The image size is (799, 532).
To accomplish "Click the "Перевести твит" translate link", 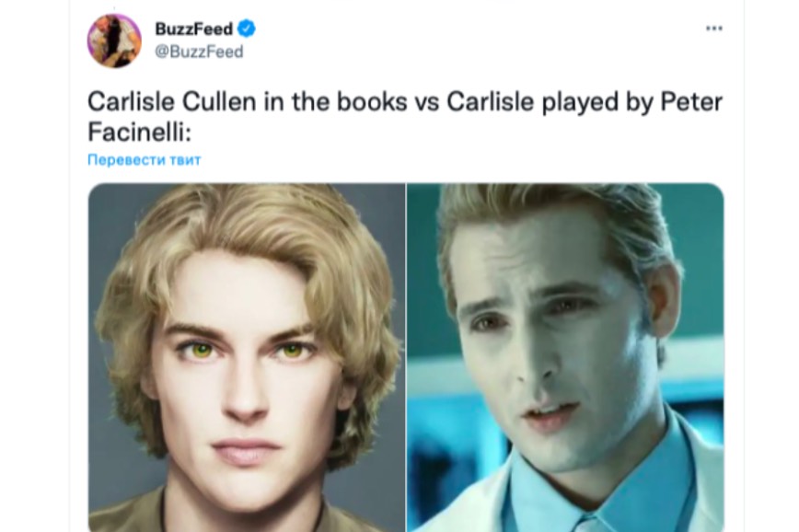I will 145,159.
